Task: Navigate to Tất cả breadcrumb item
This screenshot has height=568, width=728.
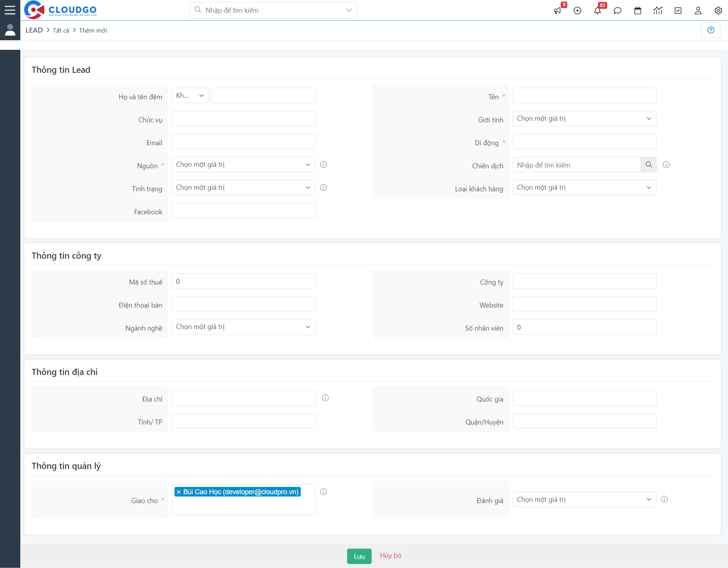Action: tap(61, 31)
